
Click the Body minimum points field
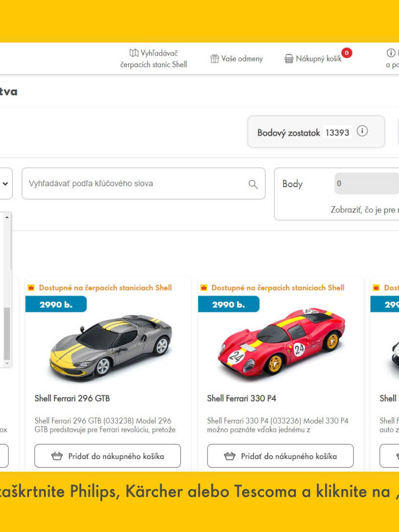367,184
